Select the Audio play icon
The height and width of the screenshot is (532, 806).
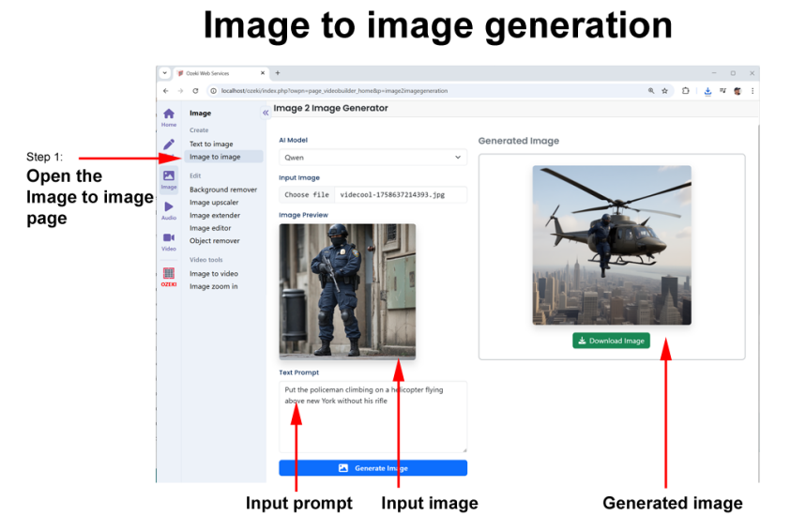coord(169,208)
